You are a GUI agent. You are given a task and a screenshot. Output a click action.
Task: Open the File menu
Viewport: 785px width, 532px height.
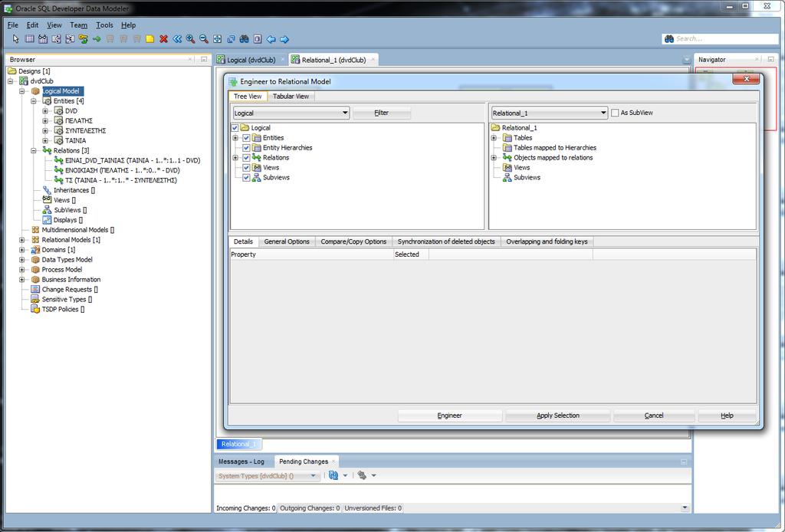(12, 25)
